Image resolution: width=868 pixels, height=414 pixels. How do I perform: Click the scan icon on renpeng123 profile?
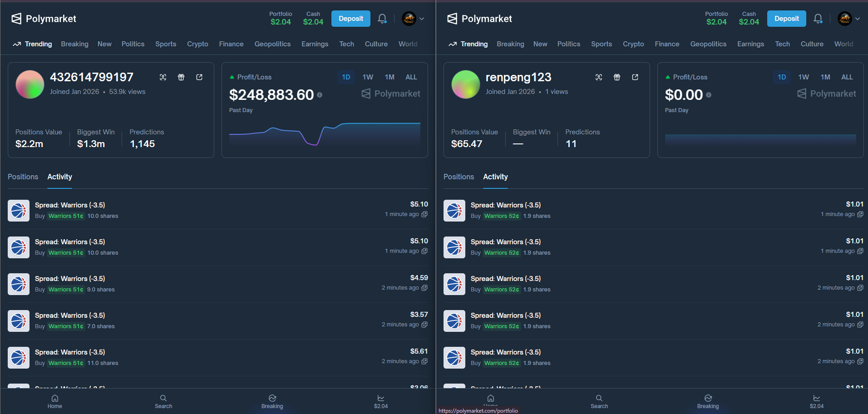coord(599,77)
